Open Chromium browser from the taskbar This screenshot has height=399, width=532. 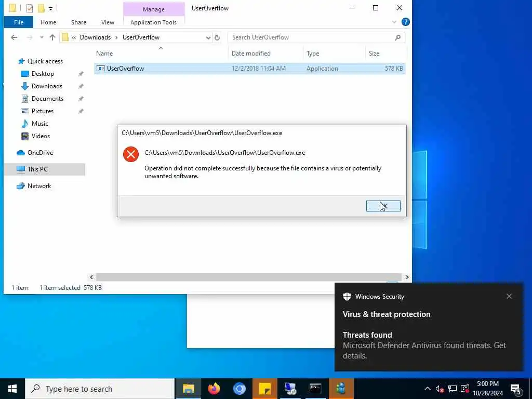coord(239,389)
